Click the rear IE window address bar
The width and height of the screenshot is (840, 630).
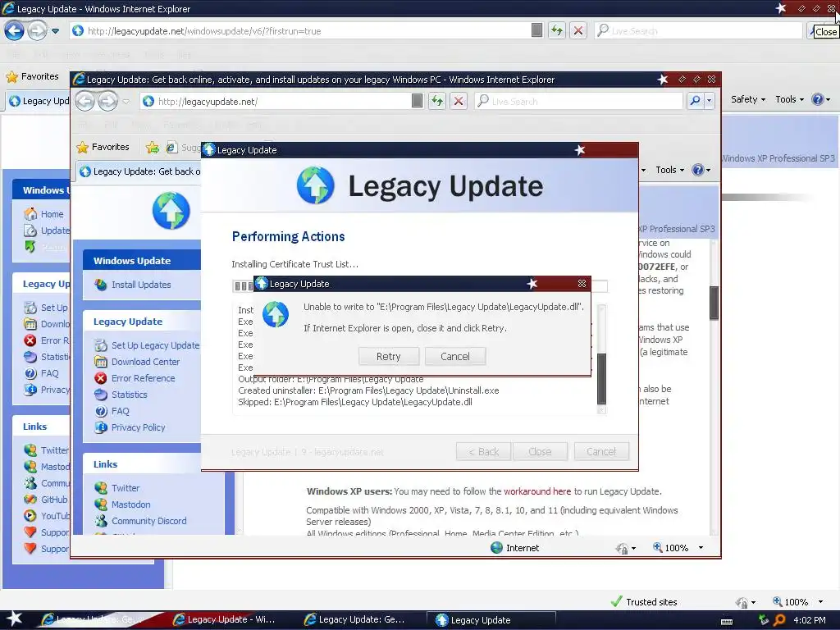point(300,31)
